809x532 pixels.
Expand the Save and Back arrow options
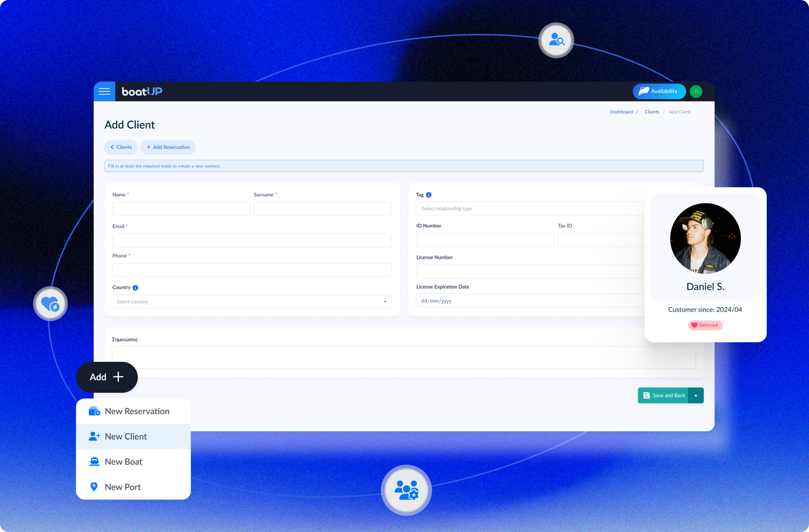[x=695, y=395]
